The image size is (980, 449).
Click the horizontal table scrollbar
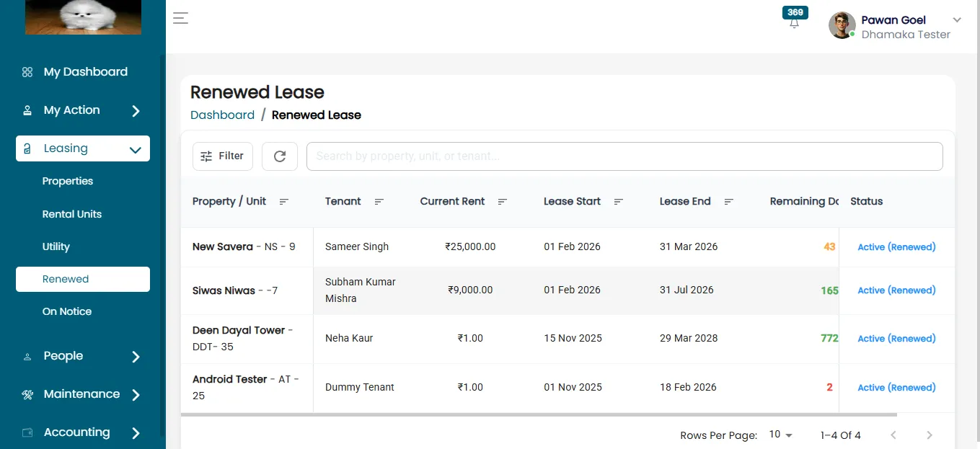[539, 415]
